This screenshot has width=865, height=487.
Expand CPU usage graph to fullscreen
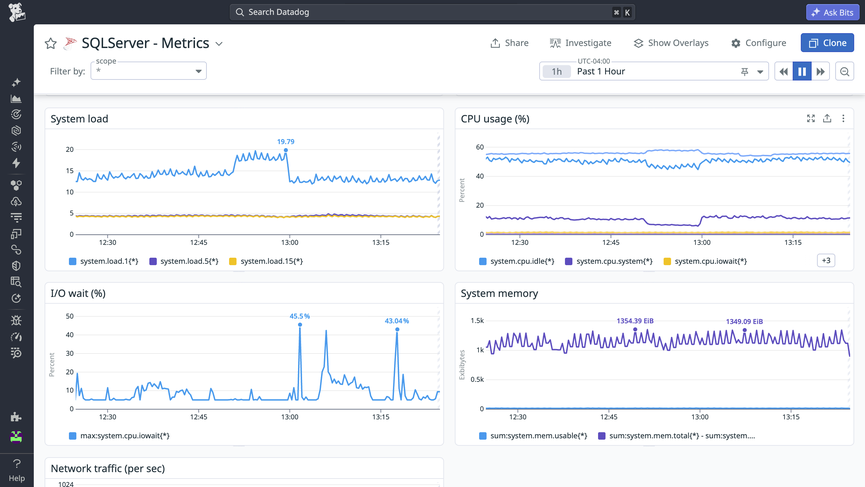810,119
